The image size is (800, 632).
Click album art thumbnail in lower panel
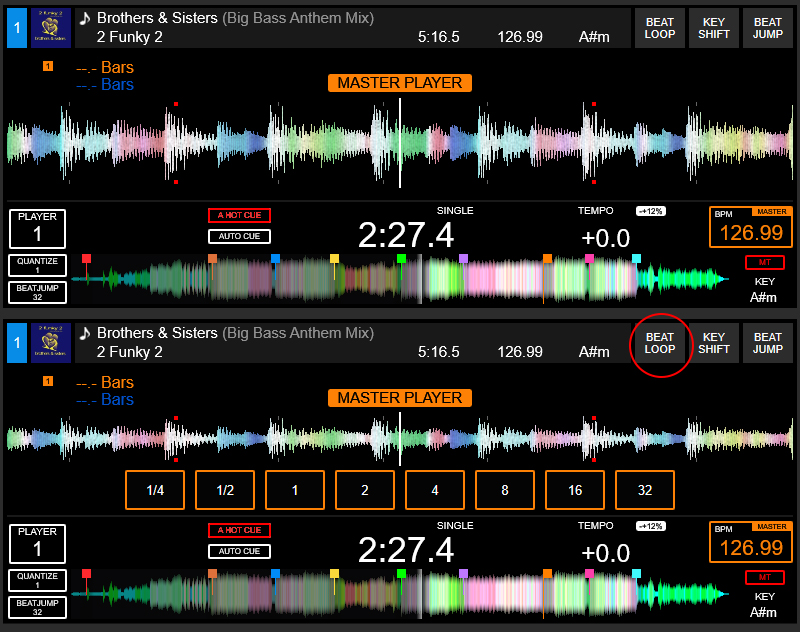(x=51, y=343)
